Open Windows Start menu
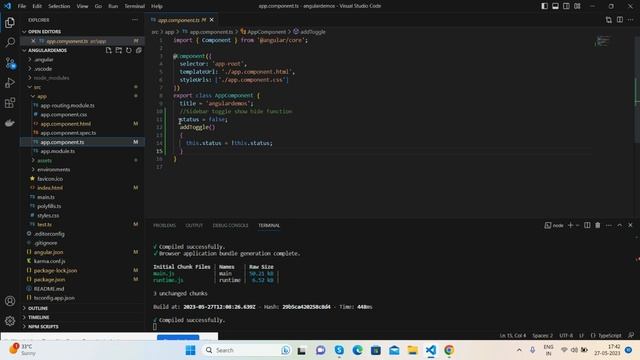Image resolution: width=640 pixels, height=360 pixels. 190,350
